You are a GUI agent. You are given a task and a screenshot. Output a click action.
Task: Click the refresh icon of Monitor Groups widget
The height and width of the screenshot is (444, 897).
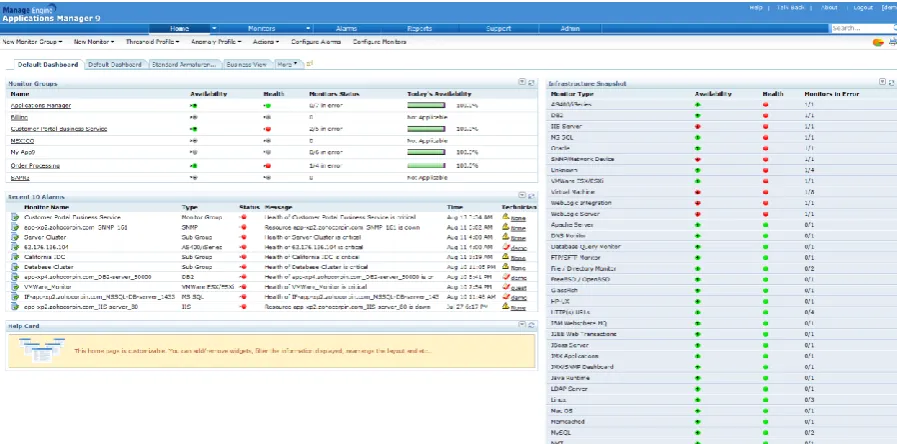click(x=531, y=83)
